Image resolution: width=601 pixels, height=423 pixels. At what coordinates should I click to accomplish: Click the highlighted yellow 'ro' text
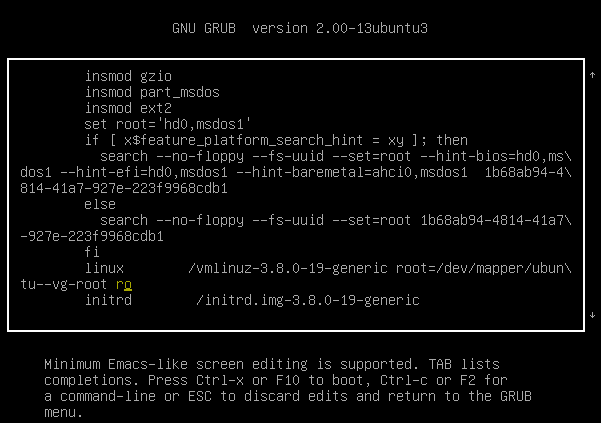coord(124,284)
